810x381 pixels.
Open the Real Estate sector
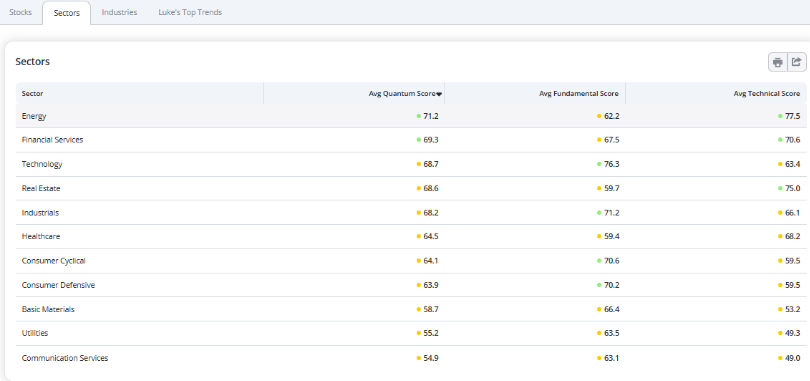(41, 188)
